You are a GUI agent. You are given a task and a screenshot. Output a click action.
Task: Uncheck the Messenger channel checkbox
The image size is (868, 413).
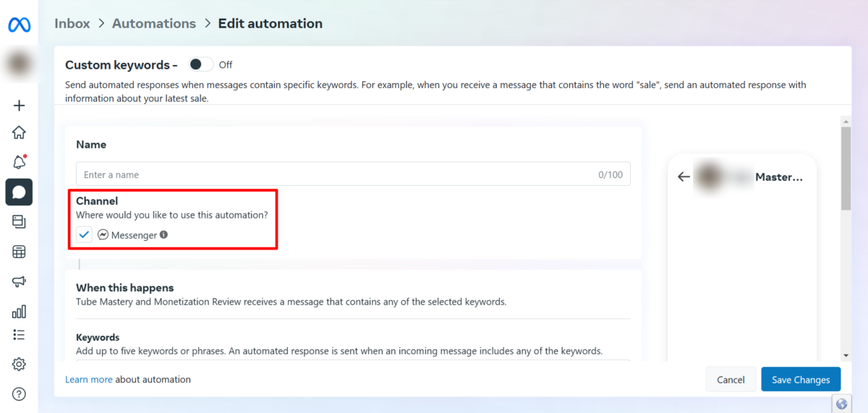[85, 235]
